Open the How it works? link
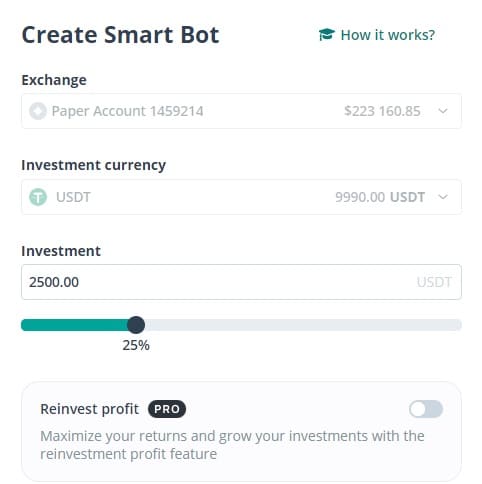Image resolution: width=482 pixels, height=484 pixels. coord(377,35)
